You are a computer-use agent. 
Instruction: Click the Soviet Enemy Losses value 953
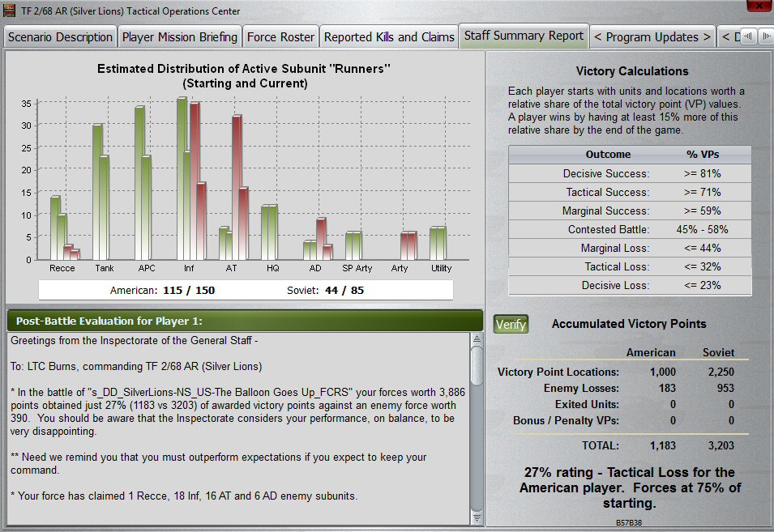[x=725, y=388]
